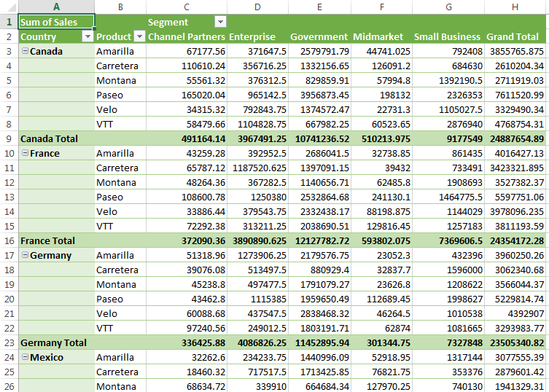The height and width of the screenshot is (392, 549).
Task: Click cell value 88198.875
Action: click(381, 211)
